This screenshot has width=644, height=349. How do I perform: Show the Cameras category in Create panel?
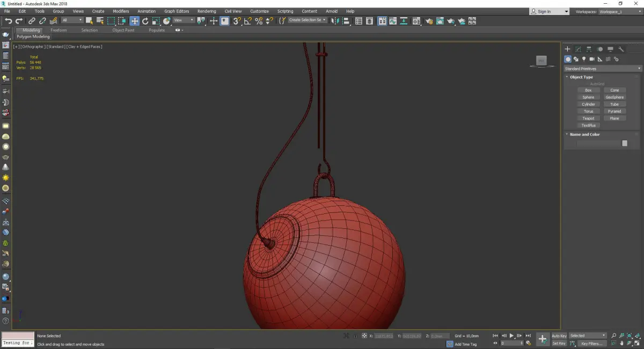pos(592,59)
